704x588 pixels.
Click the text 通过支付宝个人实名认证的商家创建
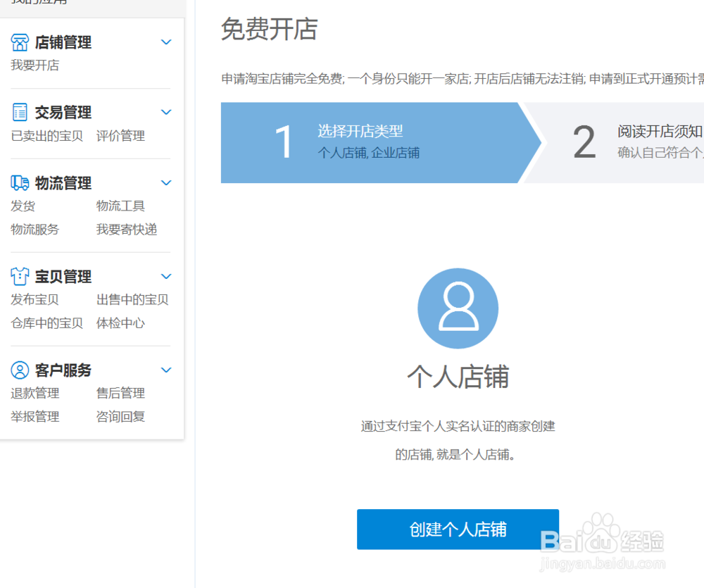point(458,426)
